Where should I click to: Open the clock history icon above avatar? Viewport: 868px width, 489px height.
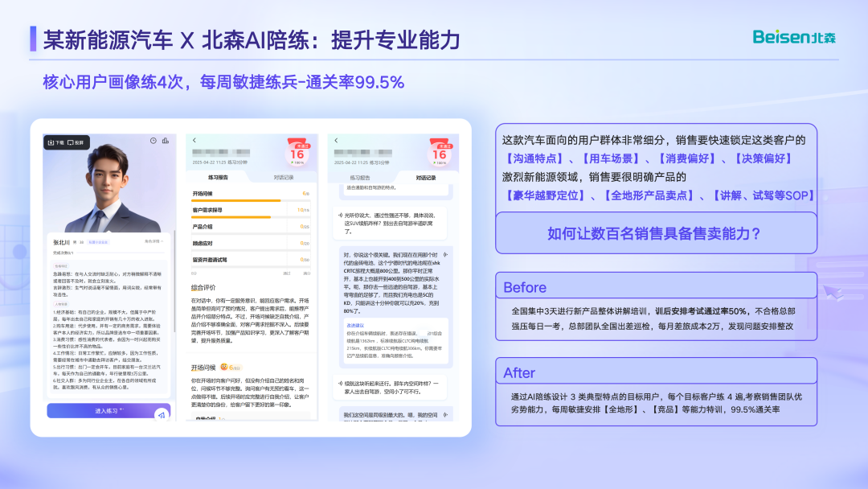click(x=154, y=141)
